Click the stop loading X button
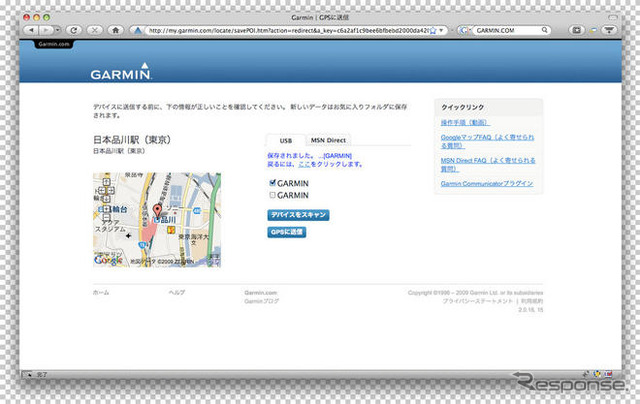Viewport: 640px width, 404px height. tap(94, 30)
